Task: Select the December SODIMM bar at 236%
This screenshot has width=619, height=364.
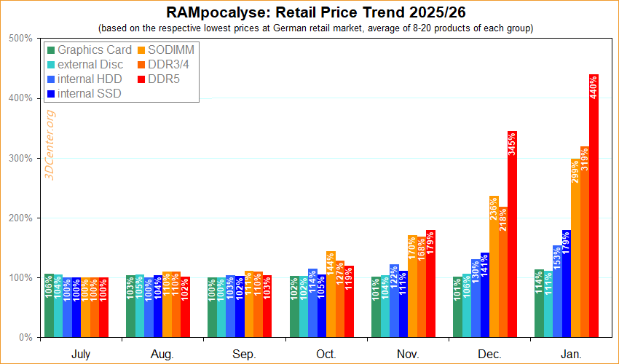Action: point(494,269)
